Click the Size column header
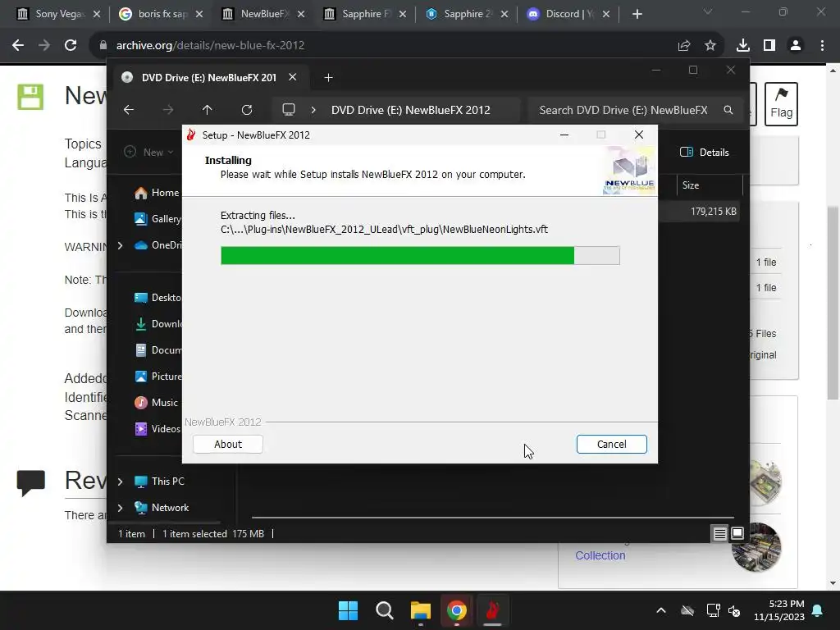 point(691,185)
